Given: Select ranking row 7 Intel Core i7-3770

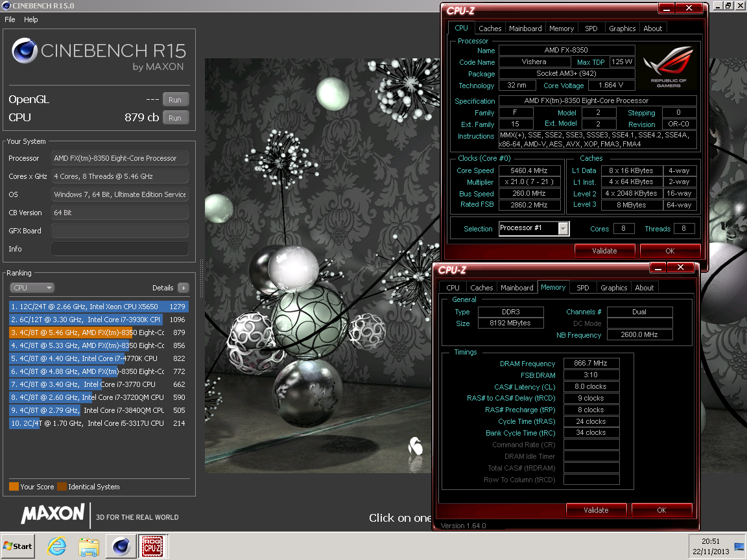Looking at the screenshot, I should [x=99, y=384].
